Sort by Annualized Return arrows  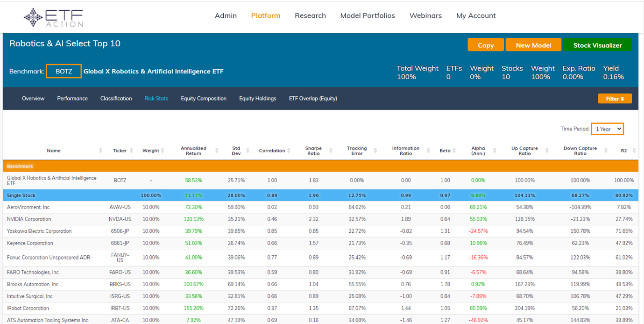point(217,151)
